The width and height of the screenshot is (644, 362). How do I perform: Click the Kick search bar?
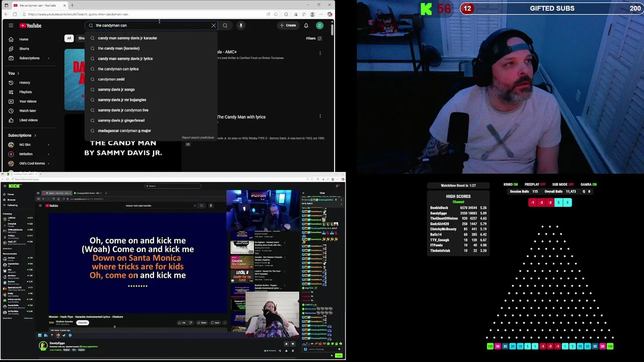(173, 186)
